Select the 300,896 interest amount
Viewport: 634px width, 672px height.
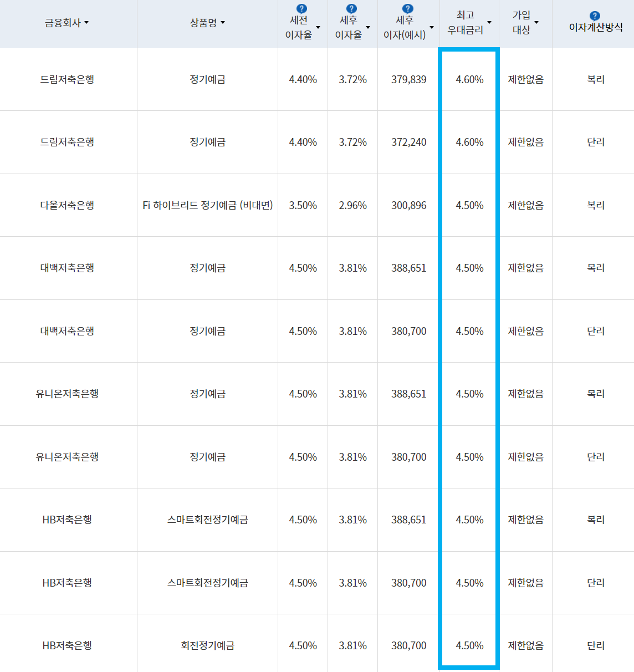click(x=409, y=205)
